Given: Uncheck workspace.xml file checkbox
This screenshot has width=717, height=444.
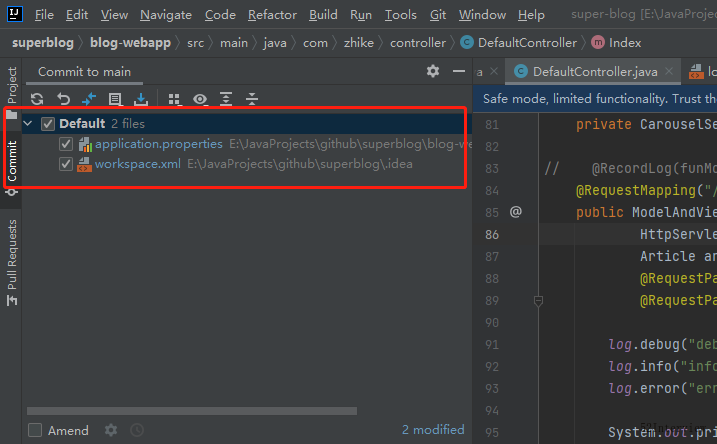Looking at the screenshot, I should pos(66,164).
